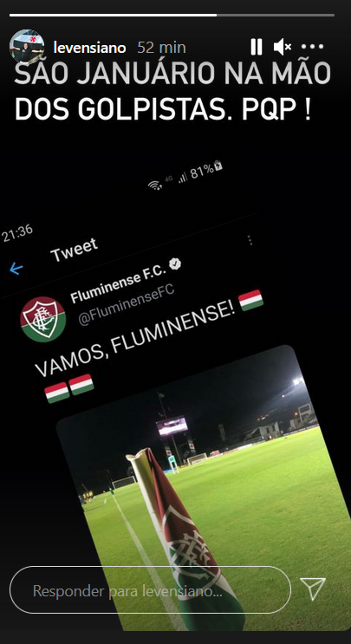
Task: Click the Wi-Fi status icon
Action: pyautogui.click(x=155, y=185)
